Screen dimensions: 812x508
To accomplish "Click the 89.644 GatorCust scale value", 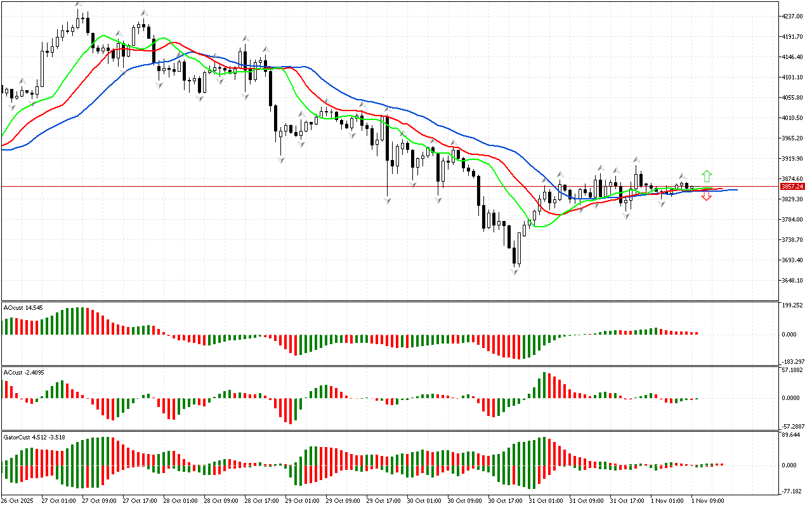I will [792, 435].
